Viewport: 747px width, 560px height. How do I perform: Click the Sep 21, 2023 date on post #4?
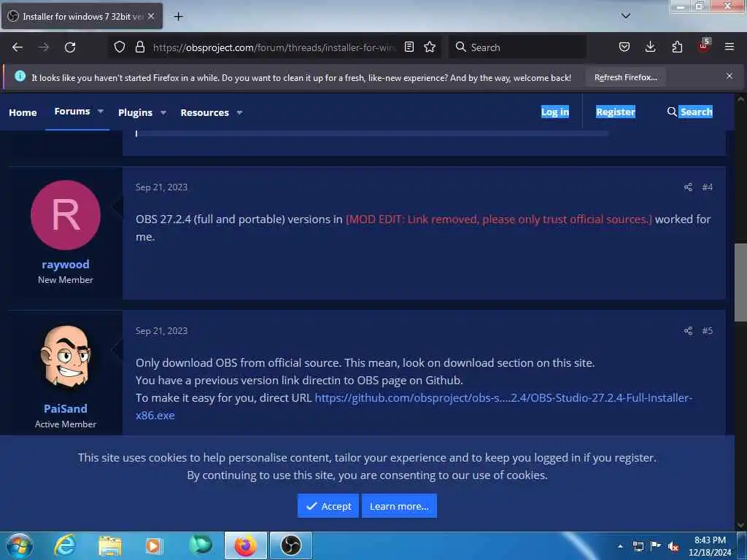click(x=161, y=187)
